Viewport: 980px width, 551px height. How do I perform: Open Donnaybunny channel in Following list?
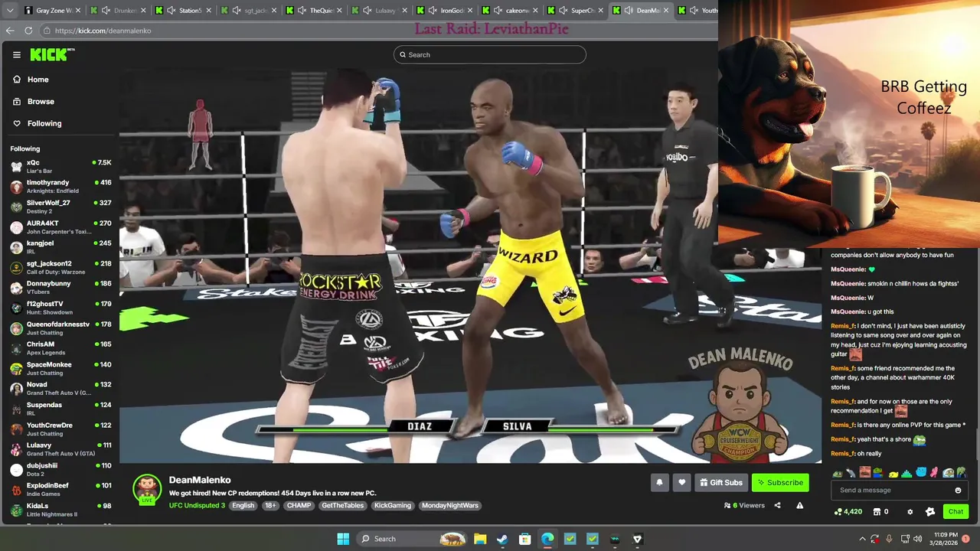(60, 288)
